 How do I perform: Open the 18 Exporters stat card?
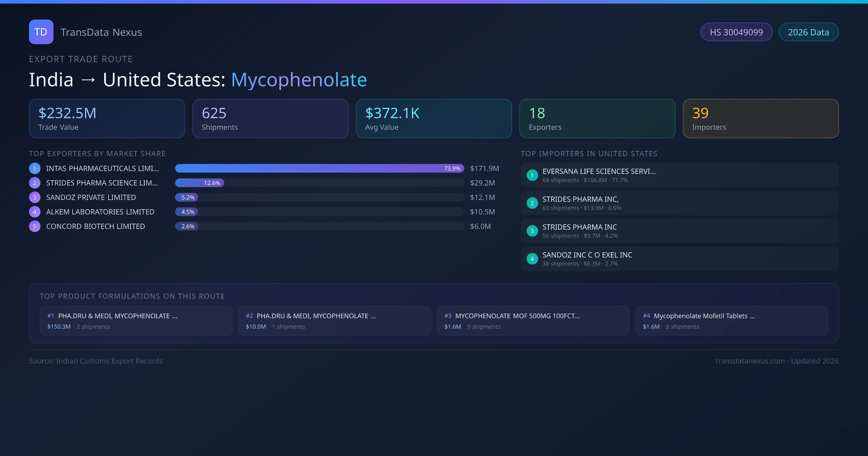(x=597, y=119)
